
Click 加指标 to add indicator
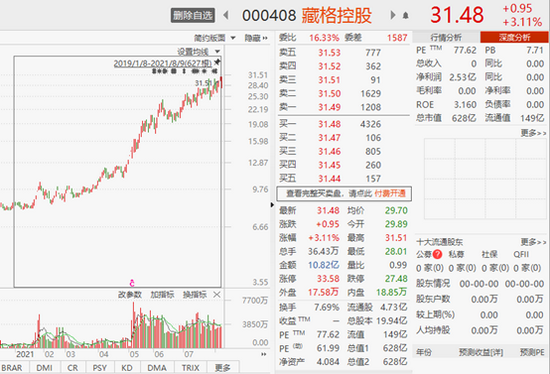coord(162,295)
